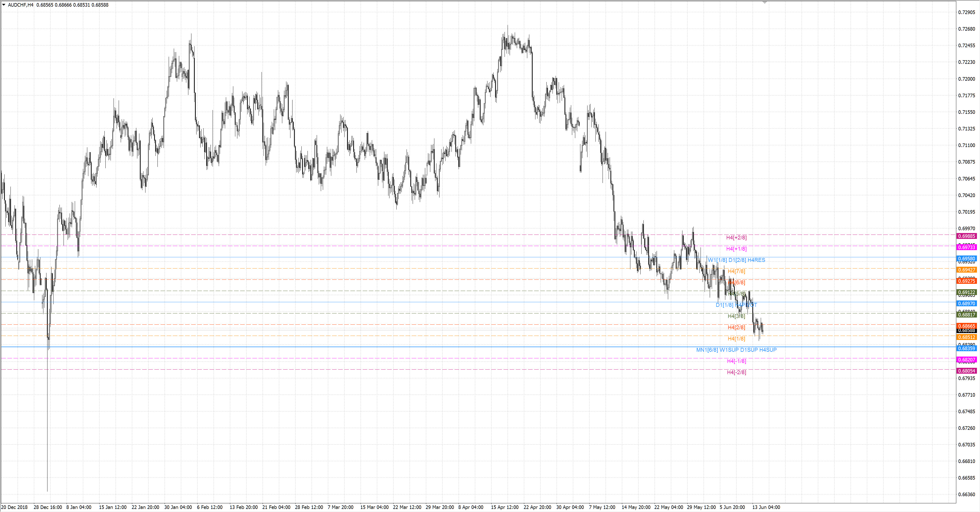This screenshot has width=980, height=512.
Task: Click the H4[3/8] level label
Action: [x=736, y=316]
